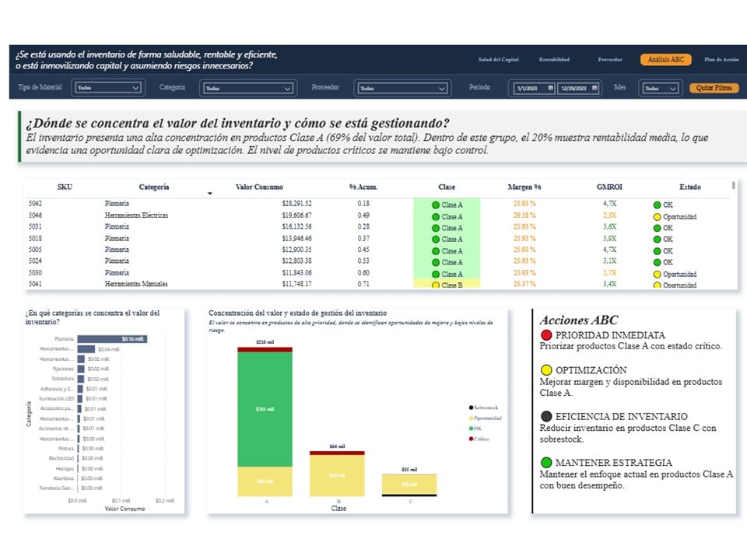Switch to the Proveedor navigation page
747x560 pixels.
click(610, 60)
